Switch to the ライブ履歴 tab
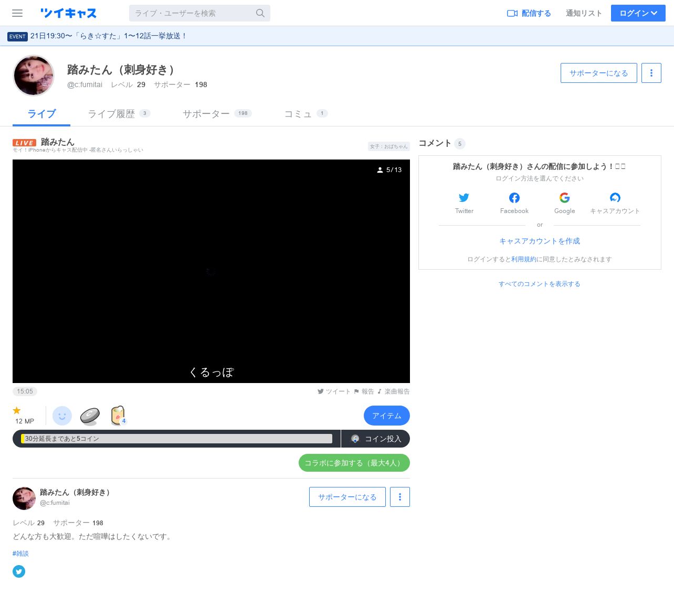The height and width of the screenshot is (616, 674). coord(119,114)
